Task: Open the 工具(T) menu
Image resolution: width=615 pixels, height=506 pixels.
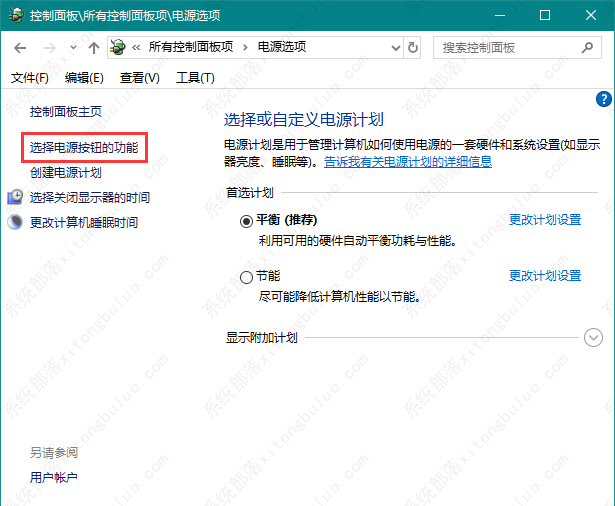Action: pyautogui.click(x=194, y=77)
